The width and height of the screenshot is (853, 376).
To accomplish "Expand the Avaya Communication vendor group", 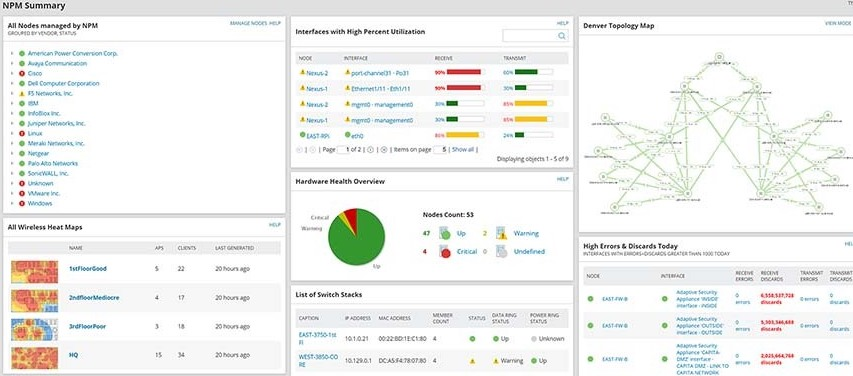I will point(12,64).
